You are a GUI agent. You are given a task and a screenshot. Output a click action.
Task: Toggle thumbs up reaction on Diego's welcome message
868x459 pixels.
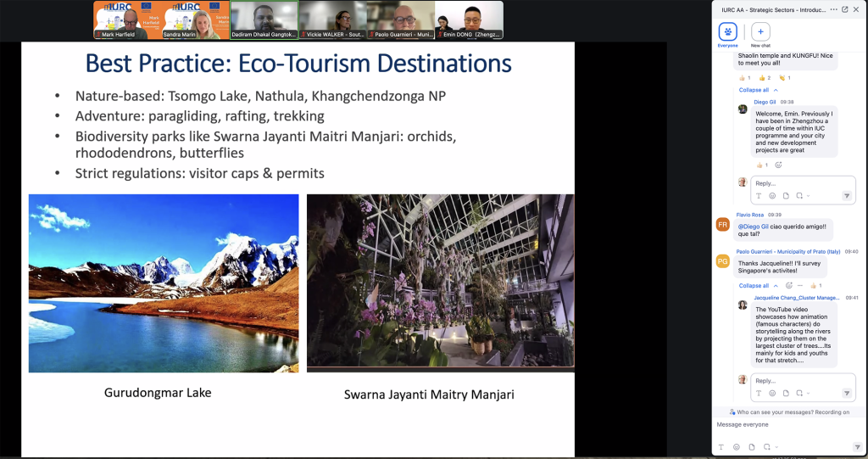click(759, 165)
